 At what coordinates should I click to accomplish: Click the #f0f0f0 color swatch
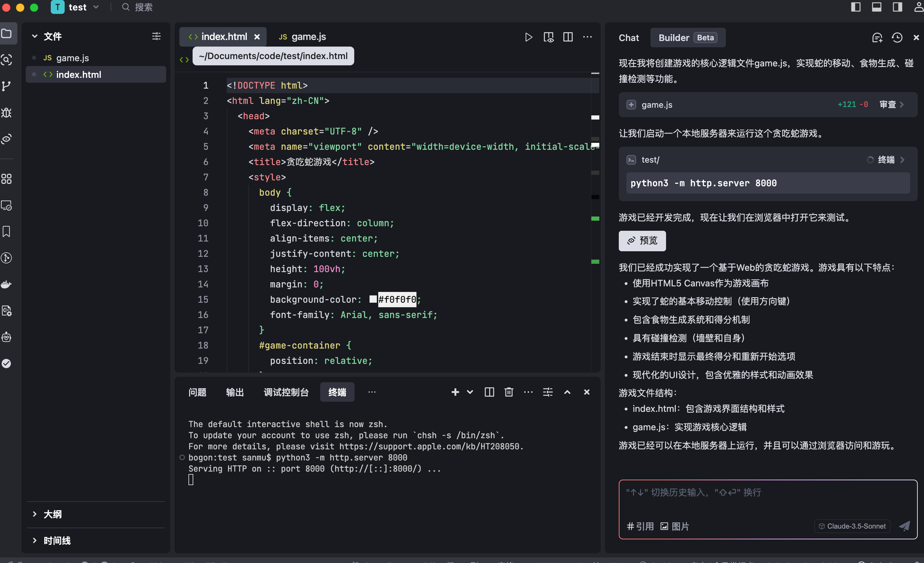click(373, 299)
